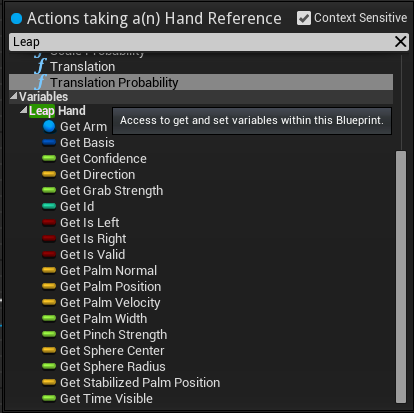Screen dimensions: 414x413
Task: Click the teal integer pin beside Get Id
Action: (x=49, y=207)
